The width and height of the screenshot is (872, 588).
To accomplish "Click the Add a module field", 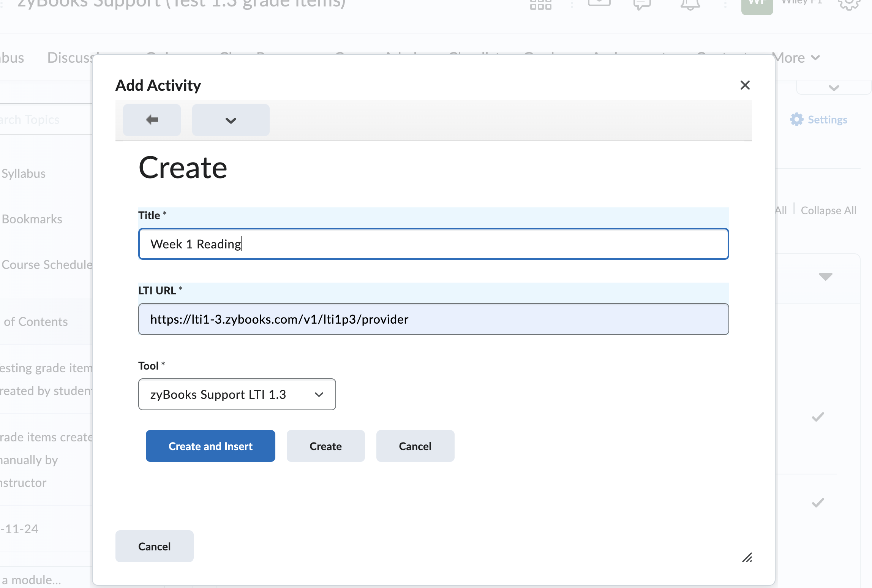I will pos(46,580).
